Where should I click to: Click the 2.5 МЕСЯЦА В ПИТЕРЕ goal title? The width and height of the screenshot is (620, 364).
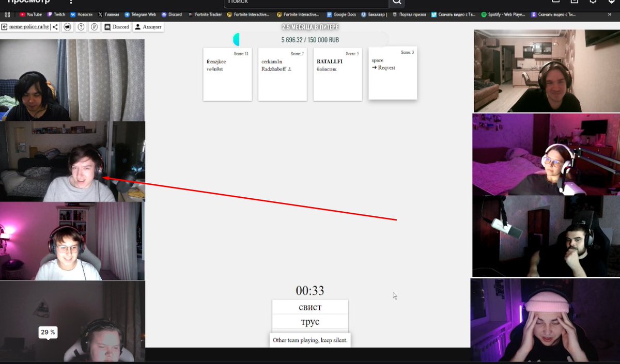pos(310,27)
